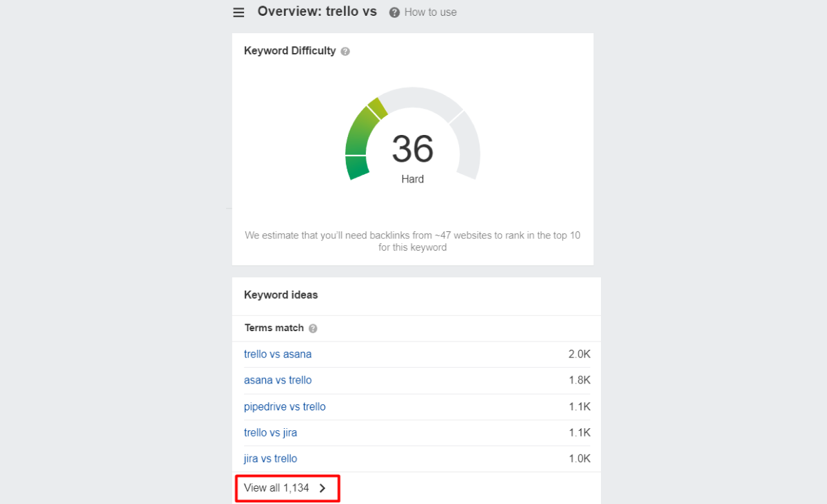Click the 1.0K volume value
Screen dimensions: 827x504
coord(580,459)
